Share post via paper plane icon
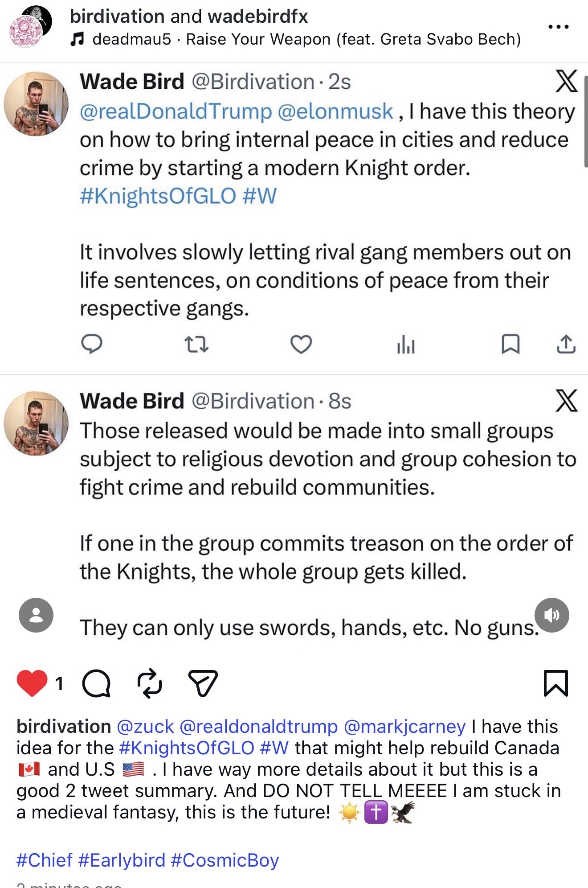 point(203,683)
